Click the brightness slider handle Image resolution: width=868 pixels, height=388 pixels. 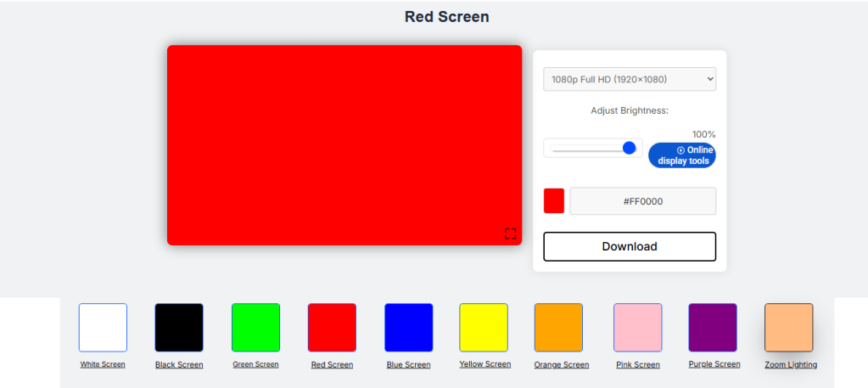(629, 148)
